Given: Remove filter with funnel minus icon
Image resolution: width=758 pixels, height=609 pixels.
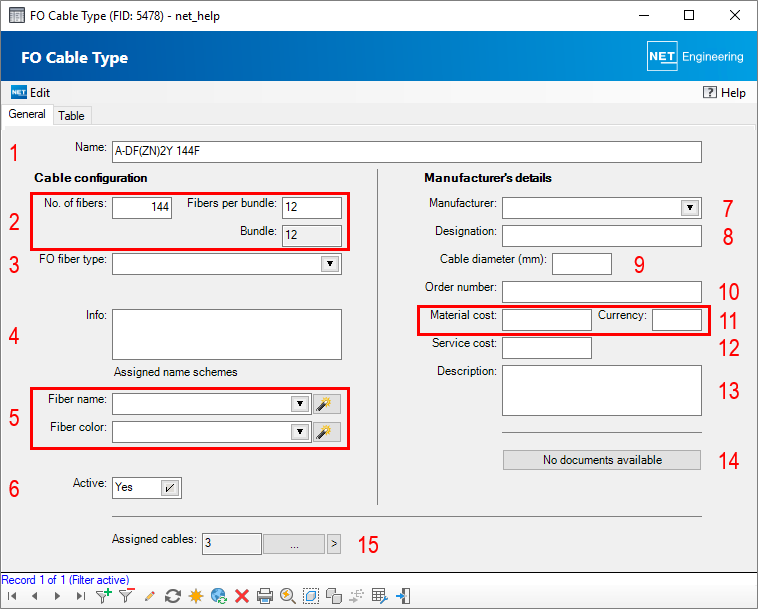Looking at the screenshot, I should tap(127, 596).
